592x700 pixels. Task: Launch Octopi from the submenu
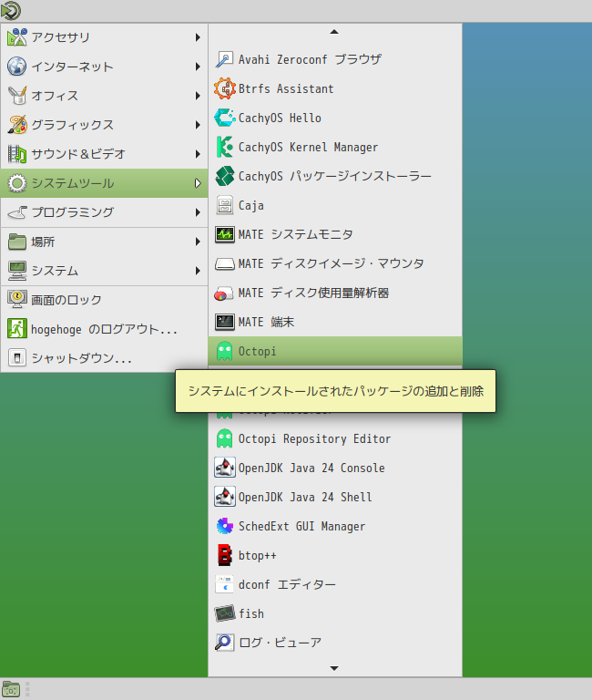point(335,351)
